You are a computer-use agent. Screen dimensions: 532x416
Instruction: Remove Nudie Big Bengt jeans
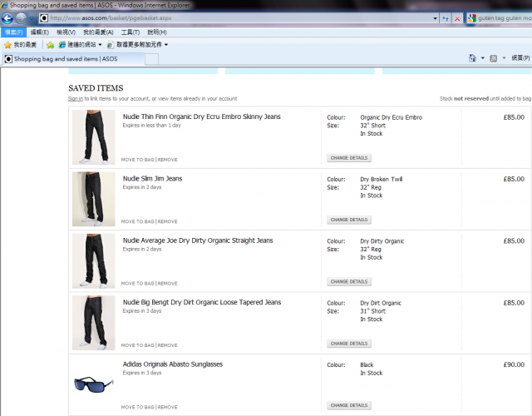pos(168,345)
